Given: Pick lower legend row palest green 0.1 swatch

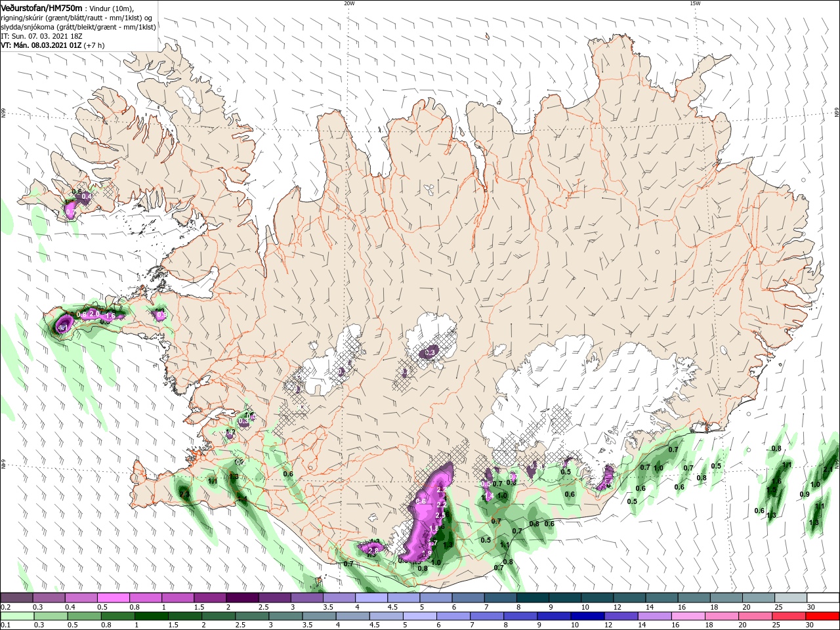Looking at the screenshot, I should click(17, 616).
